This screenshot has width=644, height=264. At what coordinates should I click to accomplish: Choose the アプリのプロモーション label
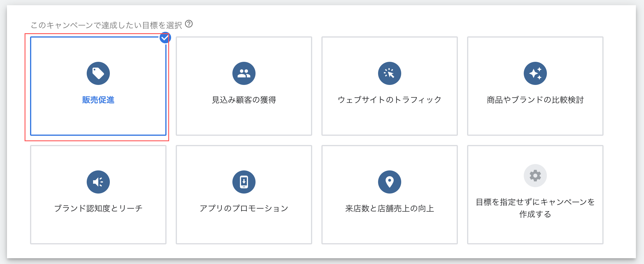(244, 209)
